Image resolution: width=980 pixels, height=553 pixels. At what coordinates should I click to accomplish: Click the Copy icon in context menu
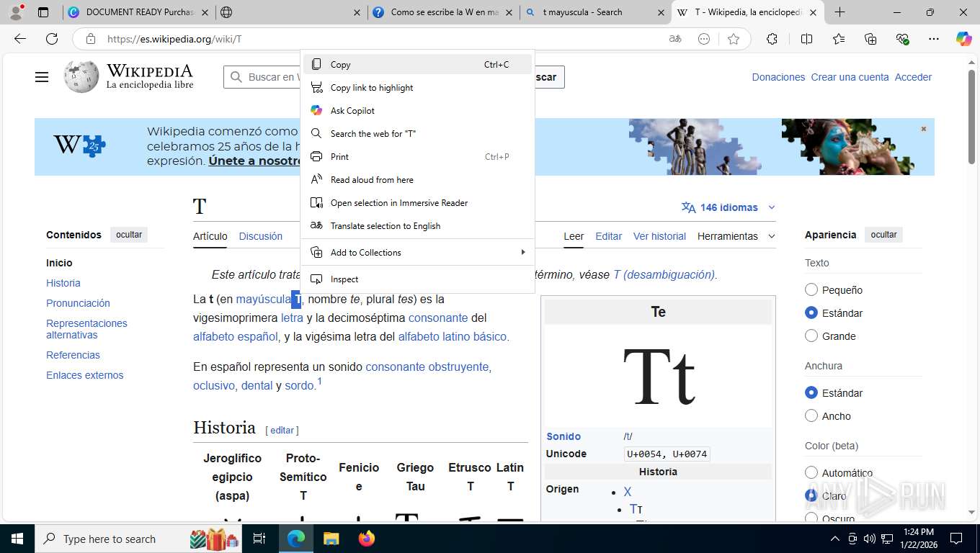click(316, 64)
